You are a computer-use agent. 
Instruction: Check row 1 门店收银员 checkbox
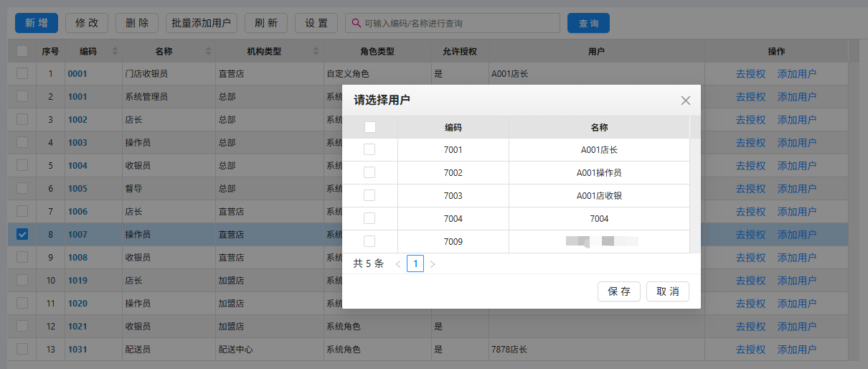click(22, 73)
